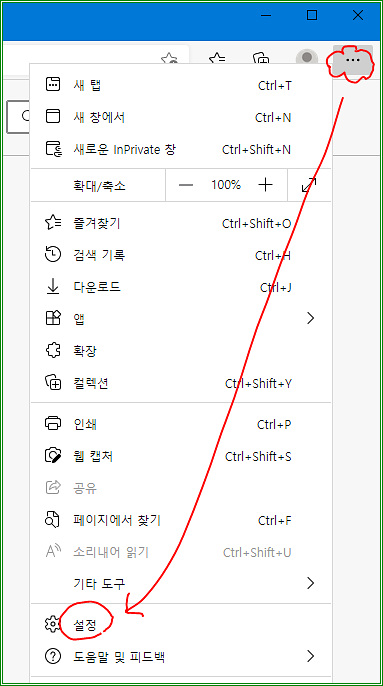The image size is (383, 686).
Task: Select the 새 탭 menu item
Action: point(180,85)
